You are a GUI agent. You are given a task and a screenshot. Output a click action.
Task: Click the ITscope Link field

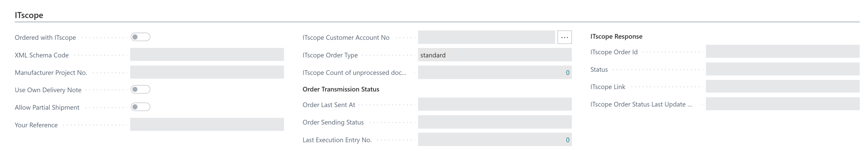(782, 87)
